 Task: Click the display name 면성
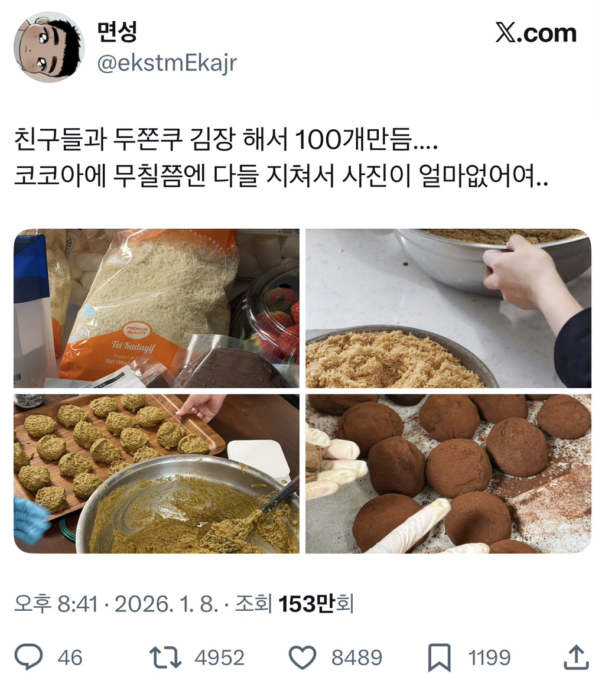point(117,32)
